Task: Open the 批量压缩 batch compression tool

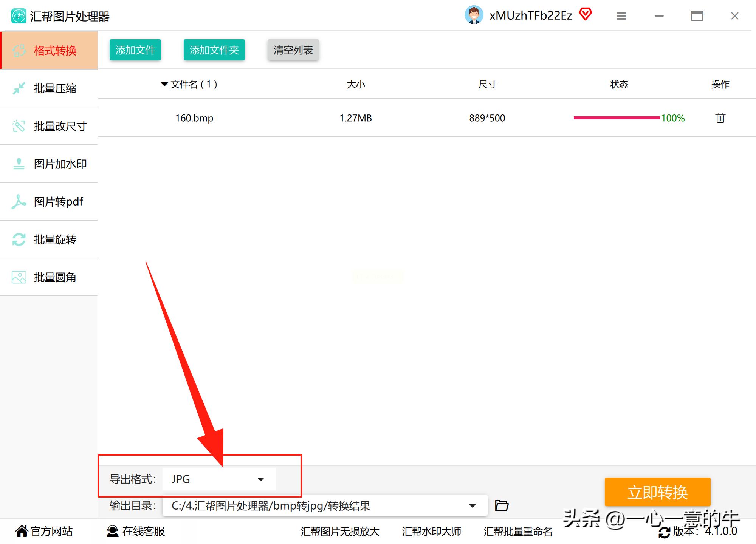Action: tap(49, 88)
